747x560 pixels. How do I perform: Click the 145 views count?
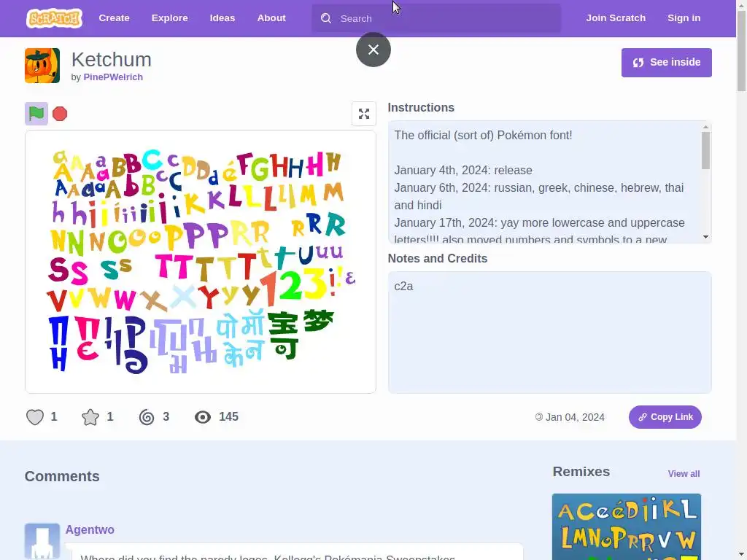pos(228,416)
